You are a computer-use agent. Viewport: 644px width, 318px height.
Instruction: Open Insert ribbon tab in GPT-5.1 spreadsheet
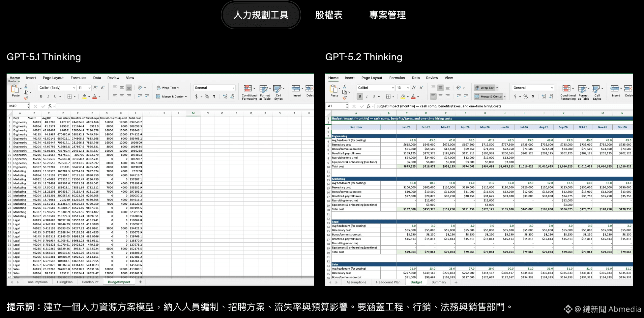[31, 78]
